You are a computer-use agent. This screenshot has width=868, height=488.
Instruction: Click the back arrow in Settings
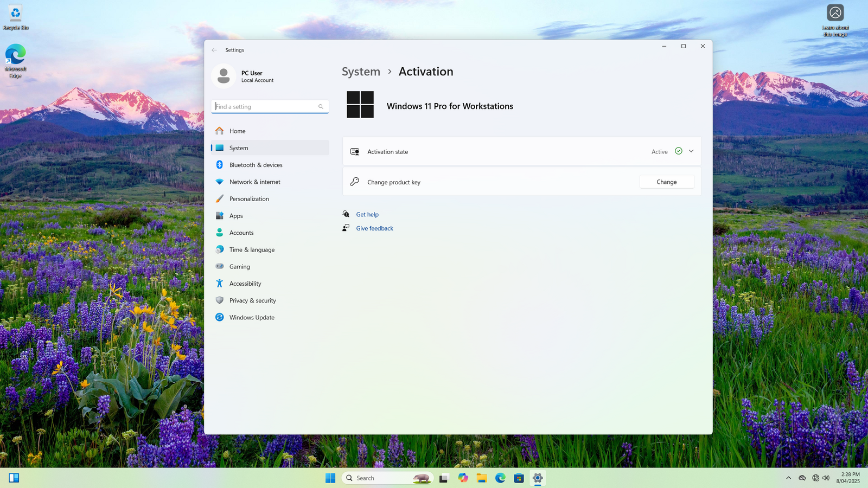(x=214, y=50)
